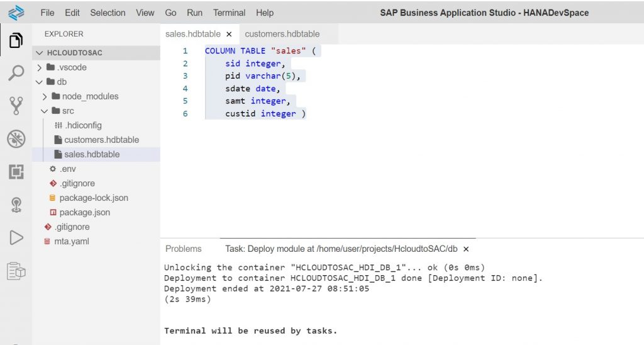Close the sales.hdbtable editor tab
The height and width of the screenshot is (345, 644).
click(x=229, y=34)
